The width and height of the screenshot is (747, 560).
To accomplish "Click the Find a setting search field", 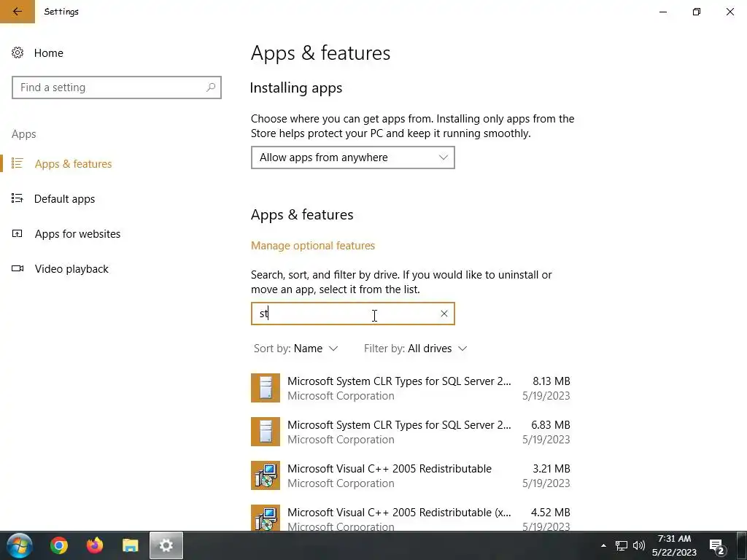I will click(x=117, y=87).
